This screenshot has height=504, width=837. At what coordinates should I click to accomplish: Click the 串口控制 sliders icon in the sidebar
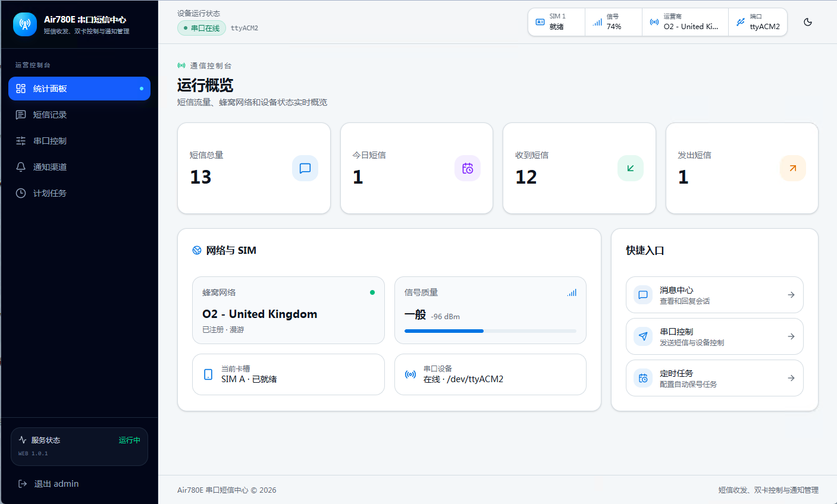point(21,141)
